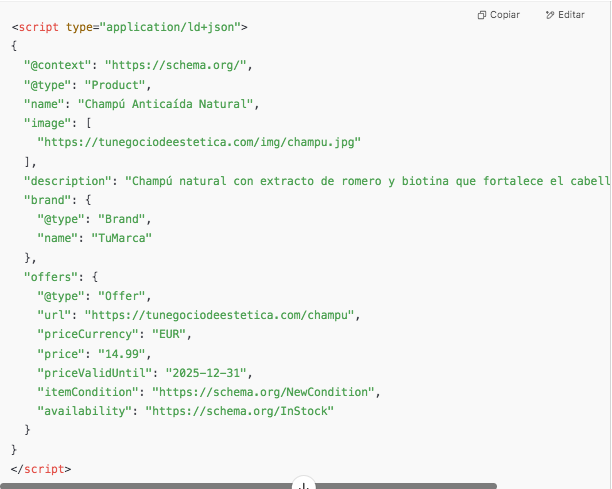612x489 pixels.
Task: Click the InStock availability URL
Action: [x=239, y=411]
